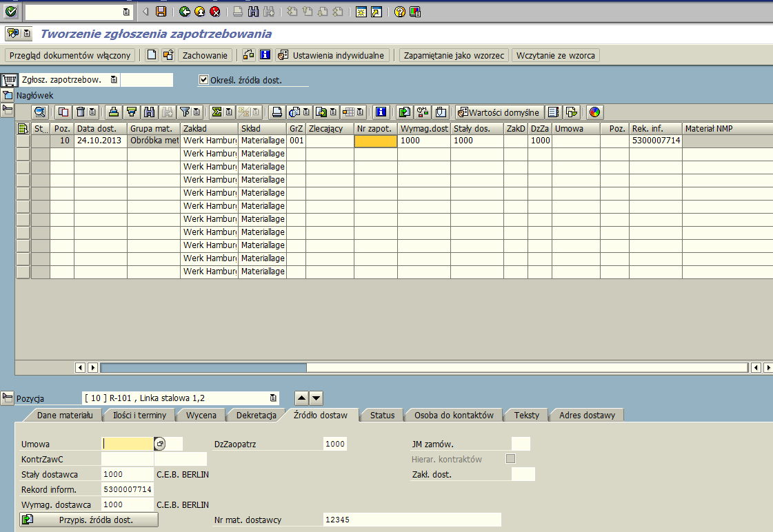Open the Umowa field search help button
This screenshot has height=532, width=773.
pyautogui.click(x=160, y=444)
